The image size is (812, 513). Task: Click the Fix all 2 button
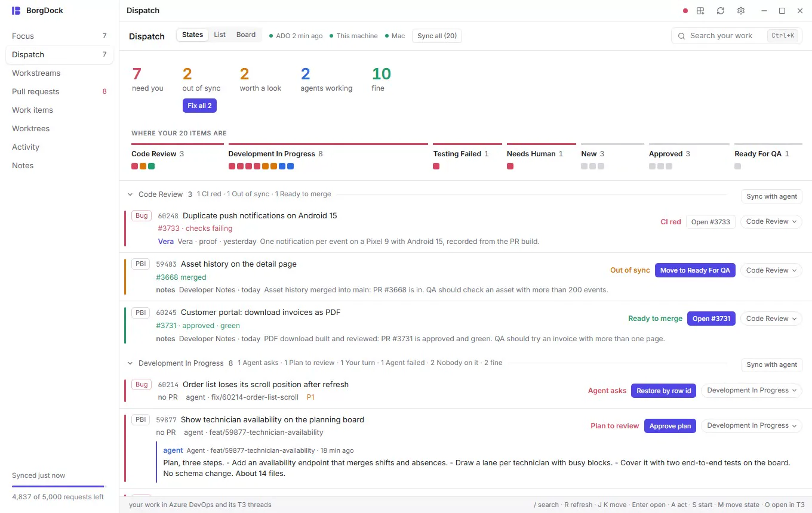(x=199, y=106)
